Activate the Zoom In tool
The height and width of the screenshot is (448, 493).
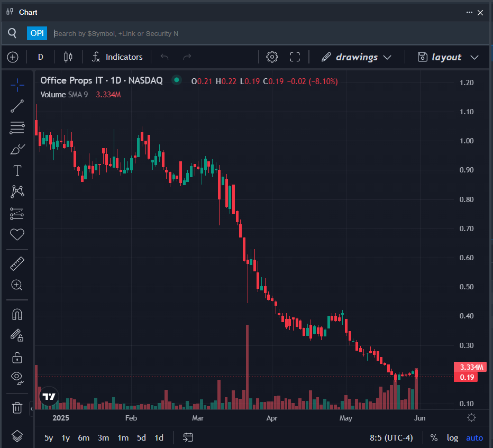[x=17, y=285]
